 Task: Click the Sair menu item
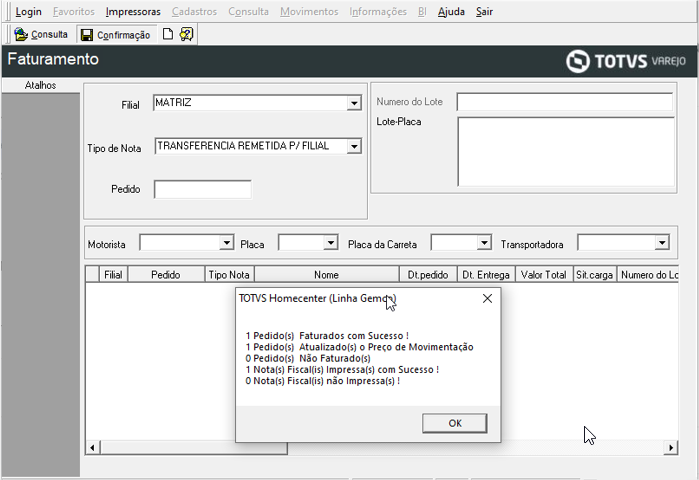[484, 12]
